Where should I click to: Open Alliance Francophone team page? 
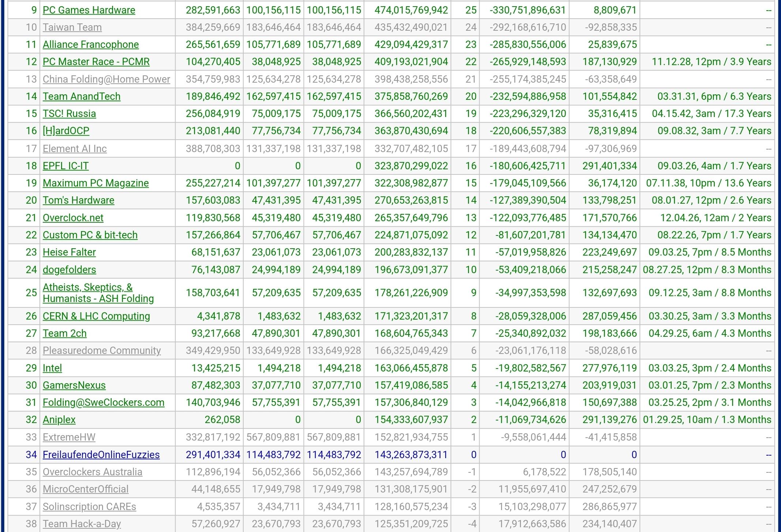91,45
